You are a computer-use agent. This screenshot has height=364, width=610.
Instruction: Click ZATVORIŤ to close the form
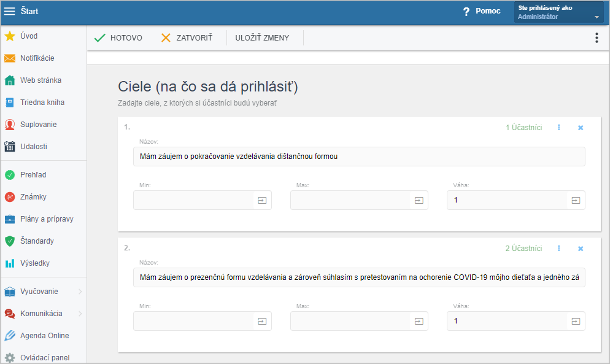(187, 38)
